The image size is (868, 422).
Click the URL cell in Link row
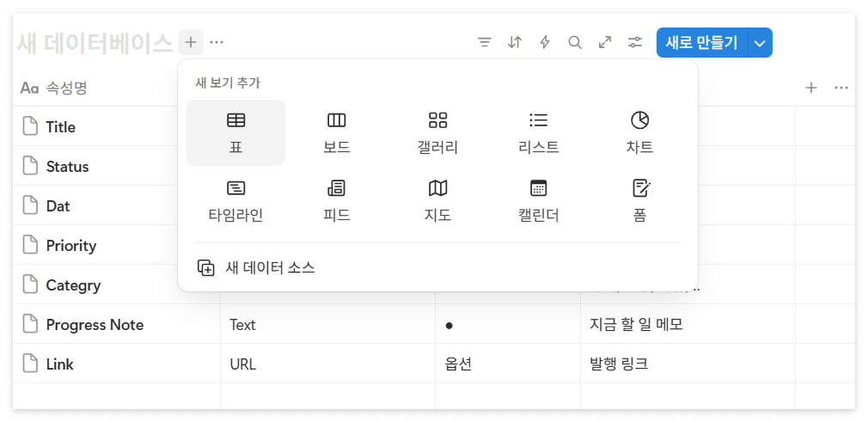tap(327, 364)
